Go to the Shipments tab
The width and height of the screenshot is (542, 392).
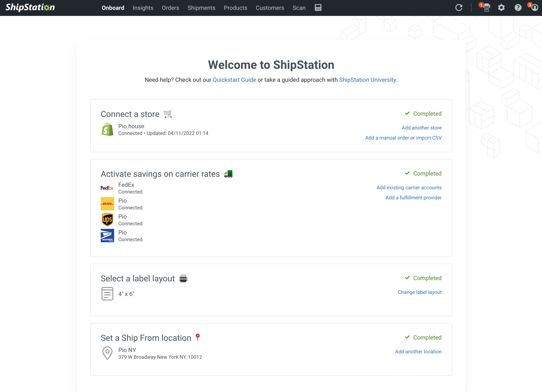(x=201, y=8)
